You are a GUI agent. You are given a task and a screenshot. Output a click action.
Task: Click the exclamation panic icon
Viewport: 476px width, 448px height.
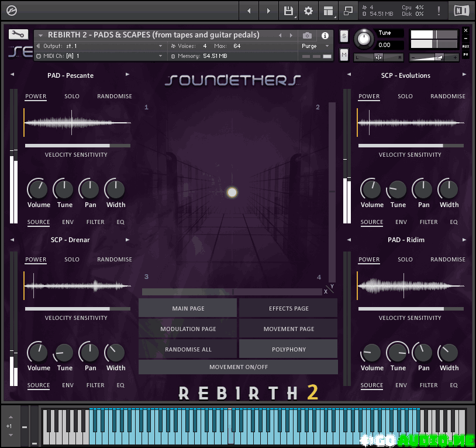pyautogui.click(x=439, y=11)
